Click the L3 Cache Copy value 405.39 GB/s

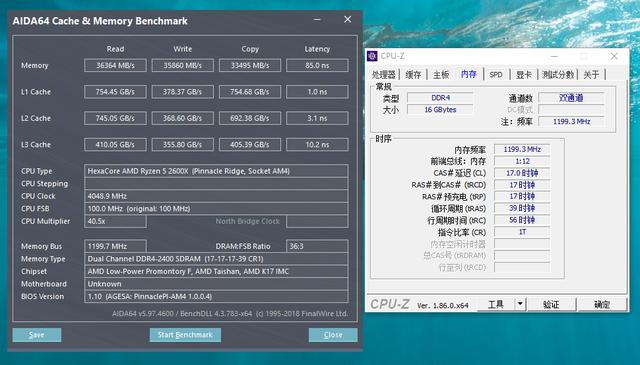[x=250, y=145]
